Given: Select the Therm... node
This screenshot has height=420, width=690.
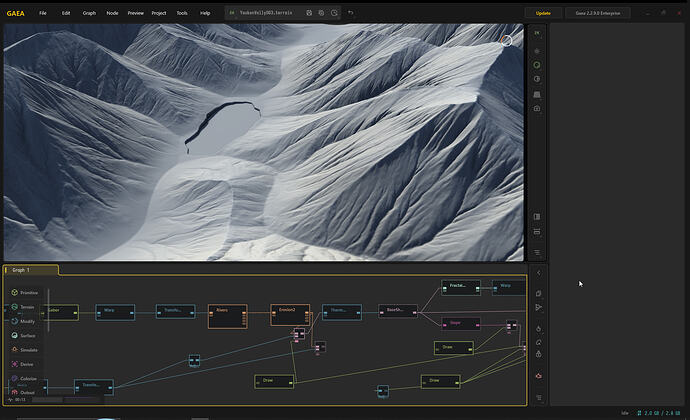Looking at the screenshot, I should pos(342,312).
